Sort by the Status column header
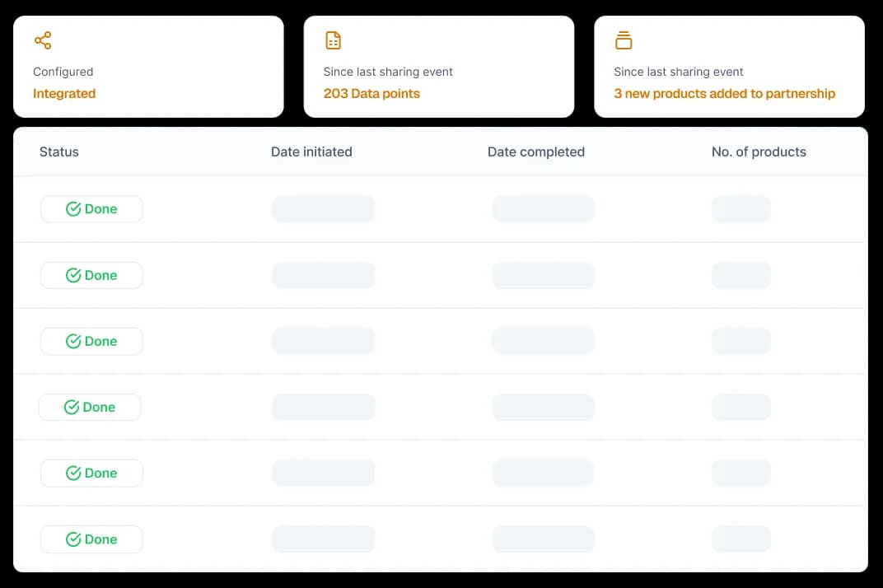The image size is (883, 588). click(x=59, y=152)
